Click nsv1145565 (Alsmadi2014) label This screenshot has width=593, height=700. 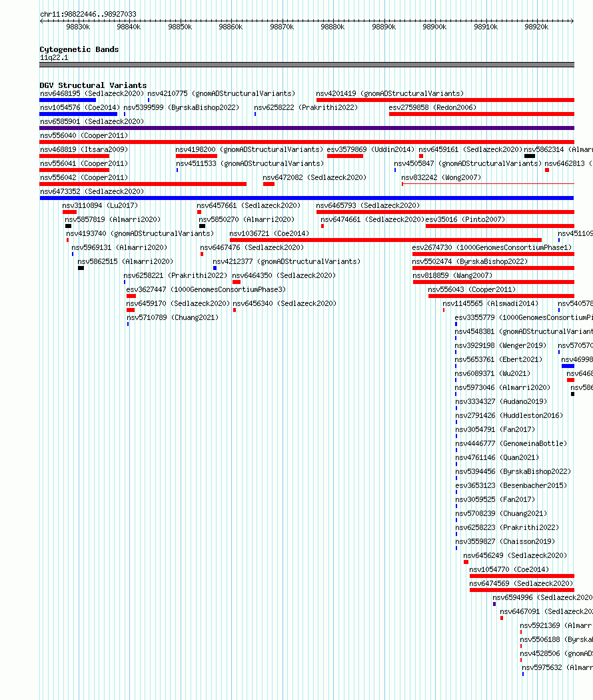(x=491, y=303)
